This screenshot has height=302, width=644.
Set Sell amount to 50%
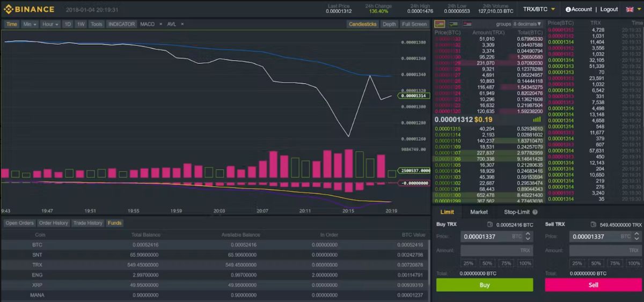pos(595,263)
